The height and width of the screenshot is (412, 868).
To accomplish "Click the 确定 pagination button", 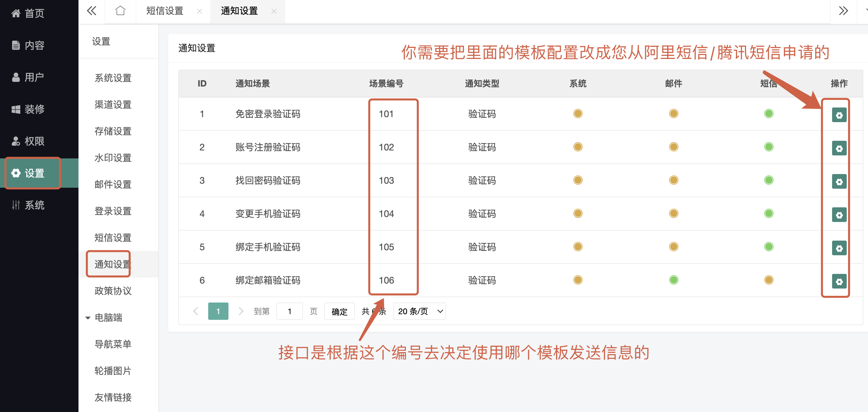I will (x=339, y=311).
